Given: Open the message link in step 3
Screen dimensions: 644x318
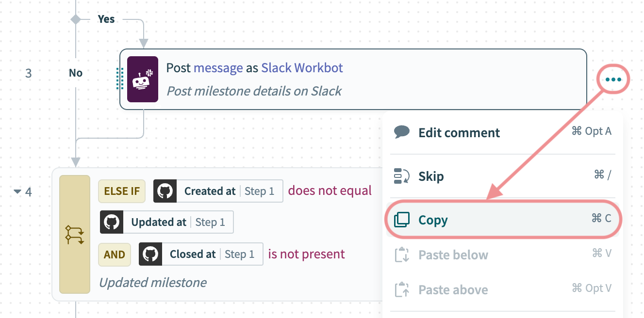Looking at the screenshot, I should pyautogui.click(x=218, y=68).
